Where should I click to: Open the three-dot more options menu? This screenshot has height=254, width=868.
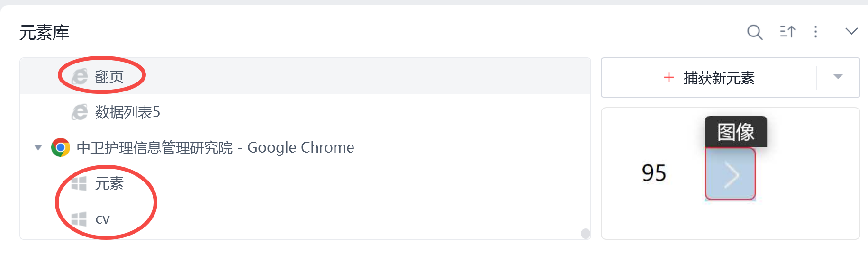pyautogui.click(x=815, y=32)
